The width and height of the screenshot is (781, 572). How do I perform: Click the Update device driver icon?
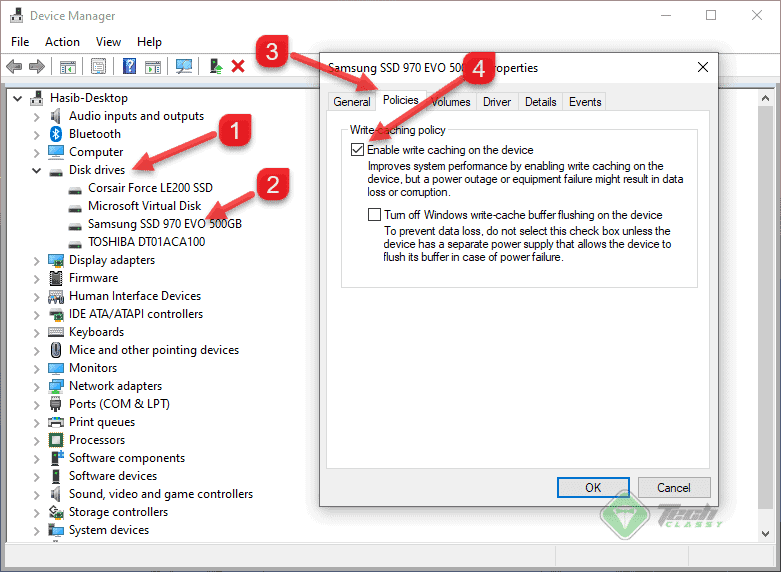click(x=215, y=66)
